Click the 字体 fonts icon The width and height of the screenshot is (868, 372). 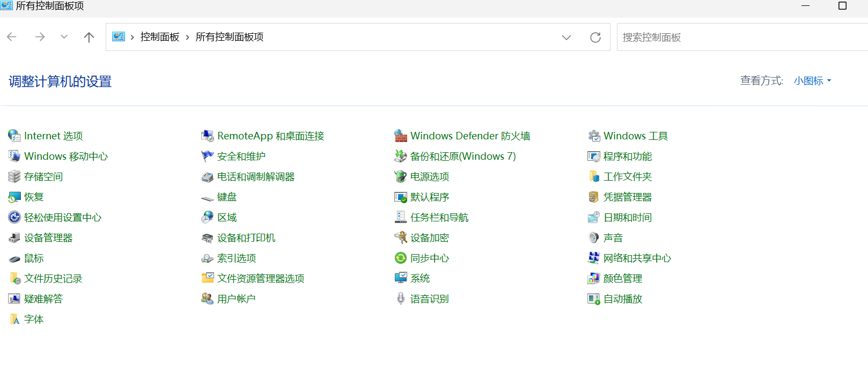[x=14, y=319]
